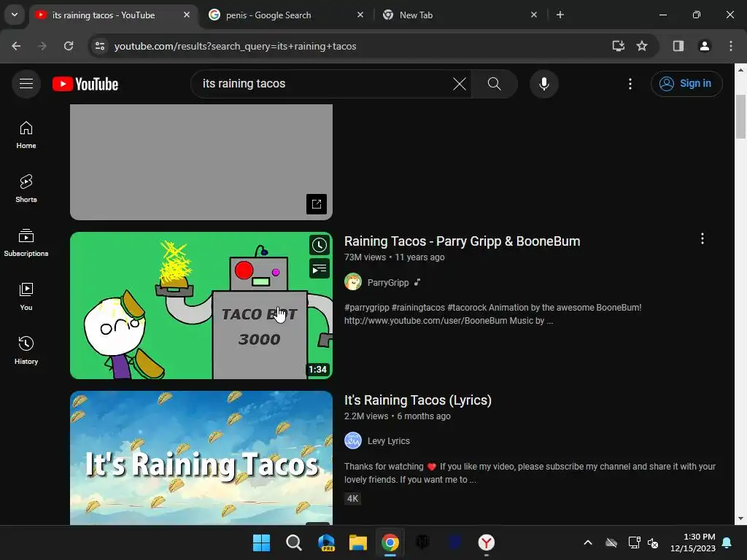Toggle Chrome side panel
Viewport: 747px width, 560px height.
(678, 46)
